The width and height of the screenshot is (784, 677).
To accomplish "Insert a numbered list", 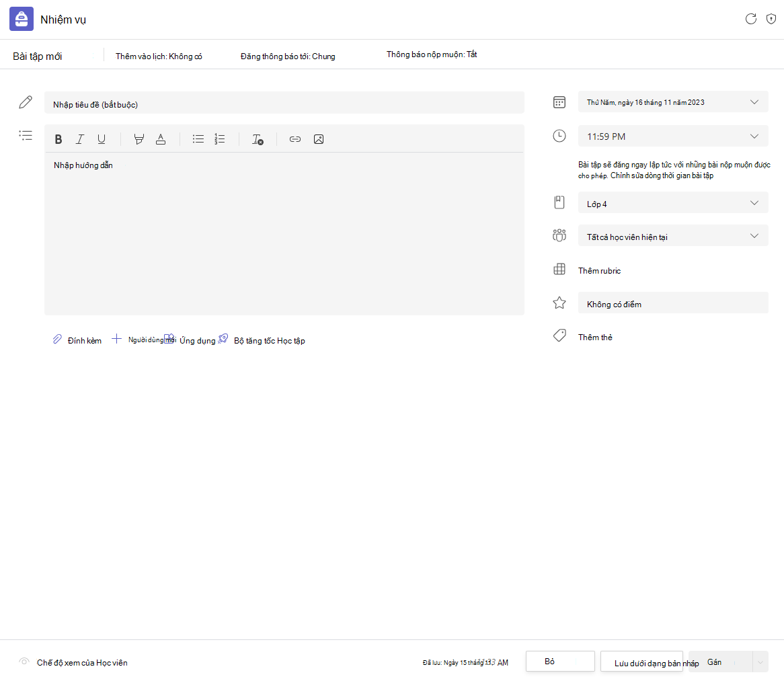I will (219, 139).
